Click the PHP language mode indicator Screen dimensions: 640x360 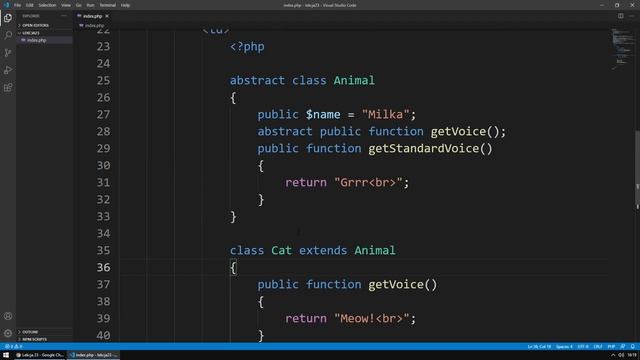click(x=611, y=347)
